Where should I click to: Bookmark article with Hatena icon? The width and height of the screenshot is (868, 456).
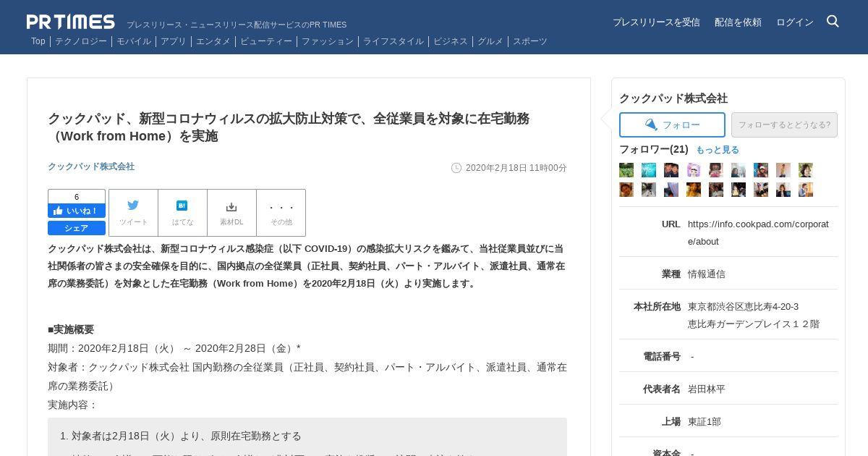pyautogui.click(x=182, y=213)
